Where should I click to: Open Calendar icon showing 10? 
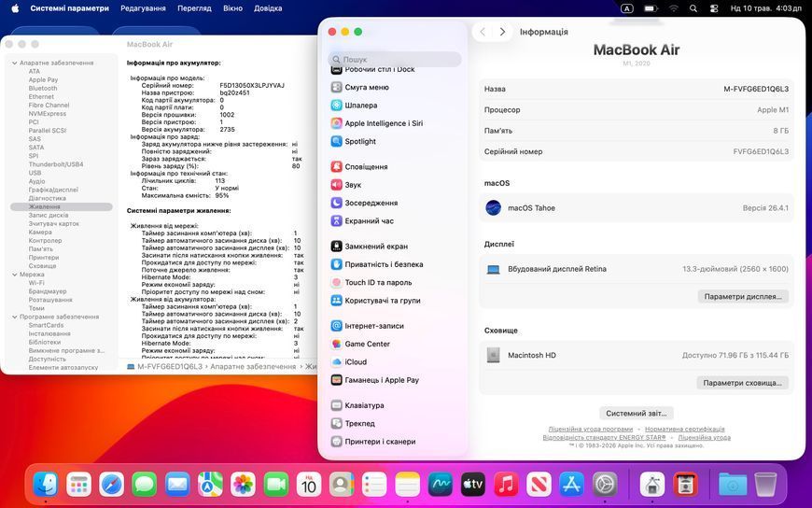(309, 485)
